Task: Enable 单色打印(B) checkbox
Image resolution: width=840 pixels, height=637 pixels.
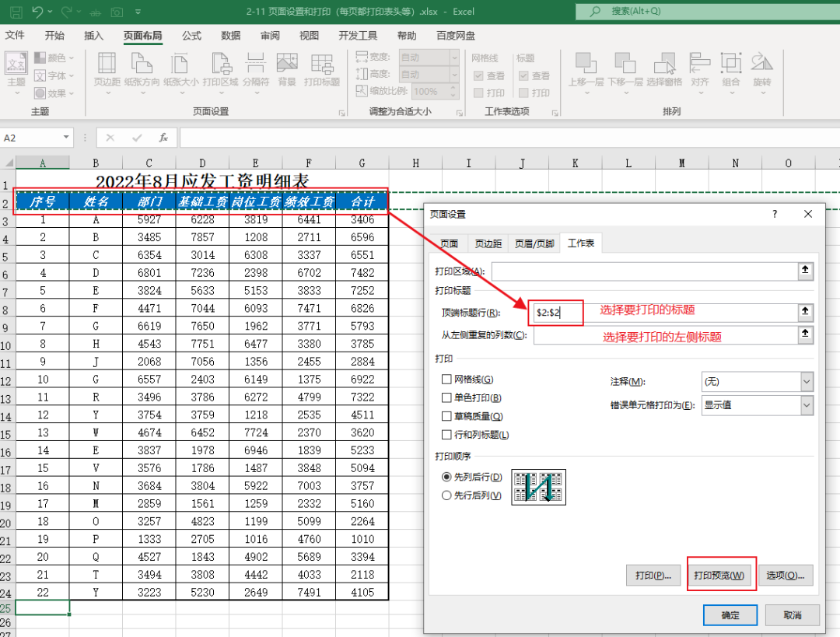Action: 446,397
